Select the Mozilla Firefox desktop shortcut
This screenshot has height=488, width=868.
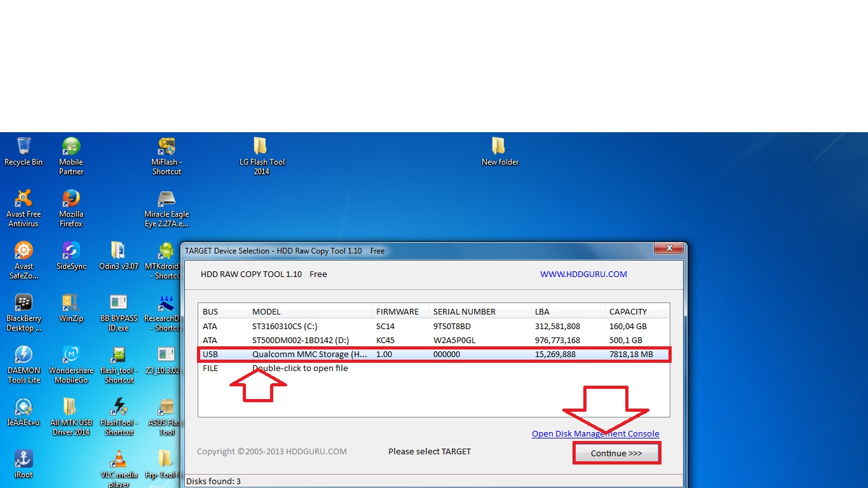71,208
